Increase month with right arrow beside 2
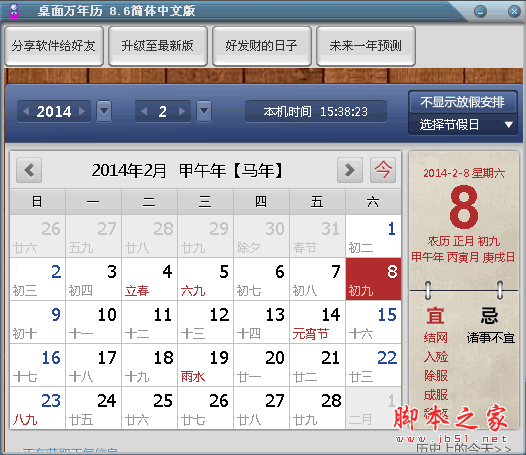This screenshot has width=526, height=455. 182,111
